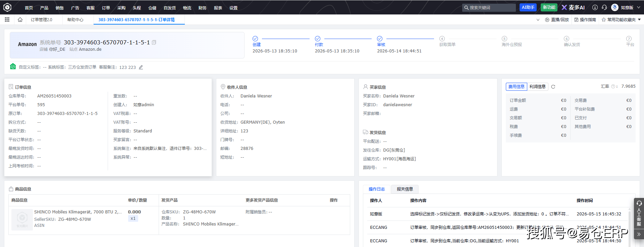
Task: Edit the customer service remark pencil
Action: click(x=141, y=67)
